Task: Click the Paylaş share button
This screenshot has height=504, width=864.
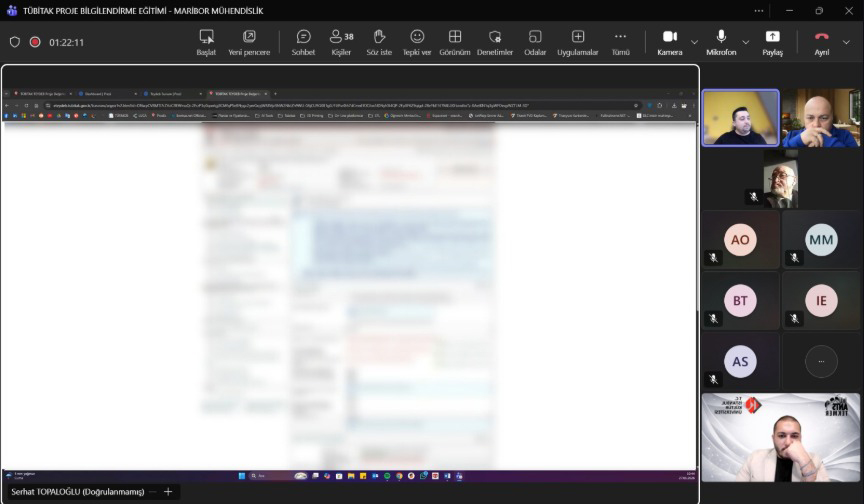Action: click(772, 42)
